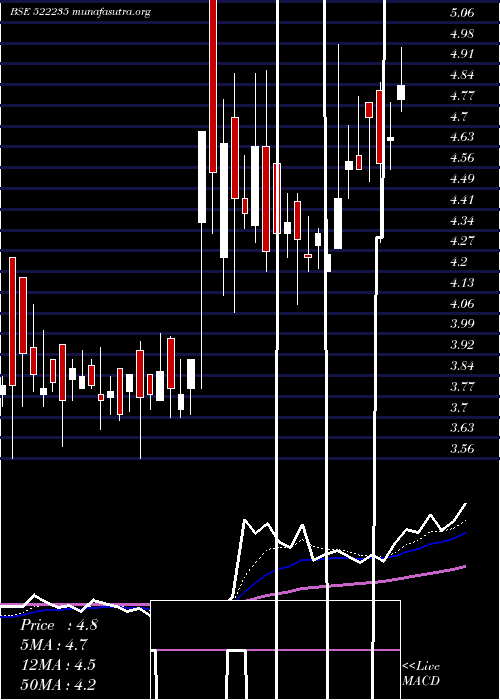Click the 3.99 price axis label
This screenshot has height=700, width=500.
(x=462, y=324)
